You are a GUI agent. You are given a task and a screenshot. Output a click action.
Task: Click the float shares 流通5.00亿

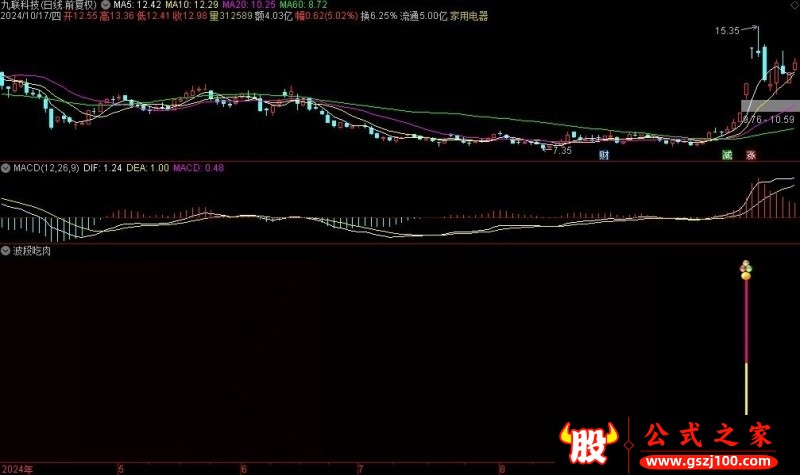tap(423, 16)
